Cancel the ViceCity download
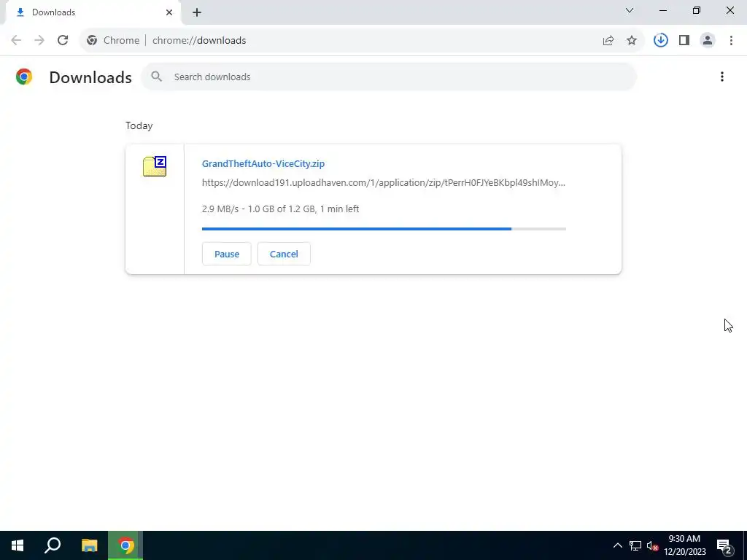 point(284,254)
